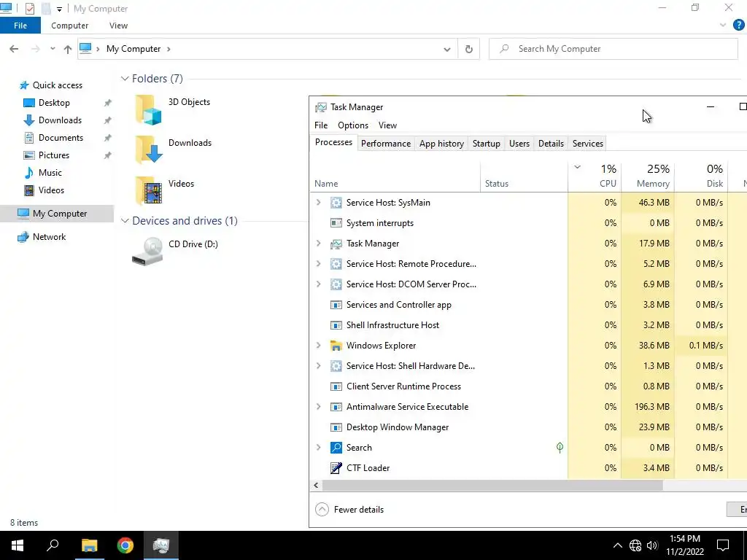Collapse the Devices and drives group
The height and width of the screenshot is (560, 747).
pos(125,221)
